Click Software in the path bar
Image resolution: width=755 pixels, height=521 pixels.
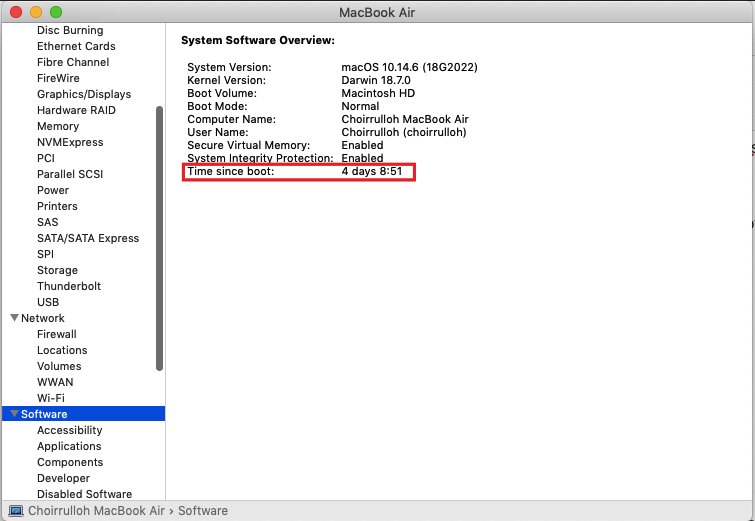click(x=203, y=510)
